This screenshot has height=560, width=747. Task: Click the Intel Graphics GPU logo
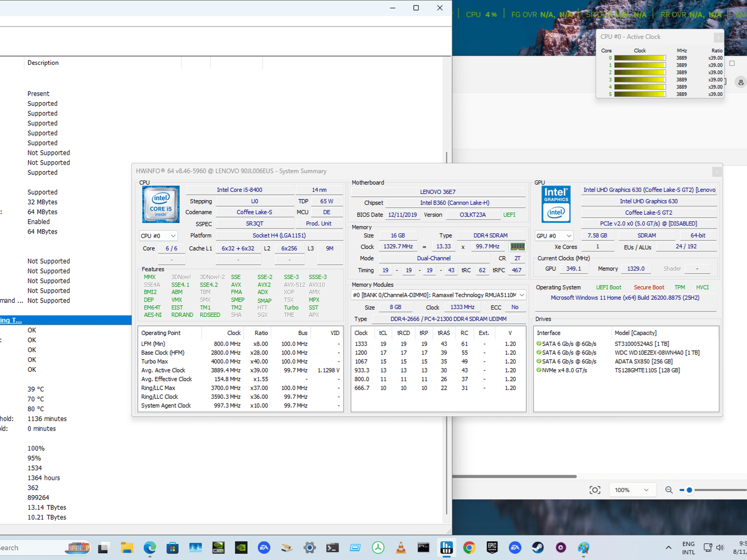556,204
